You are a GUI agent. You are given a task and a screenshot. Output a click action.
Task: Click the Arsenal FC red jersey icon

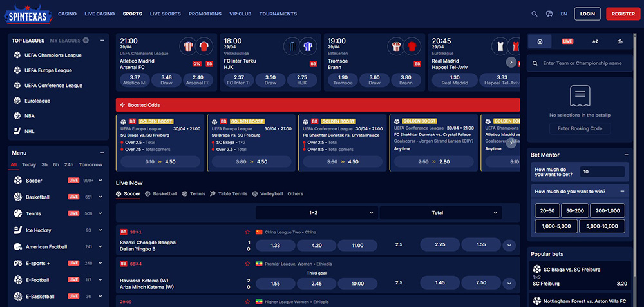coord(204,46)
